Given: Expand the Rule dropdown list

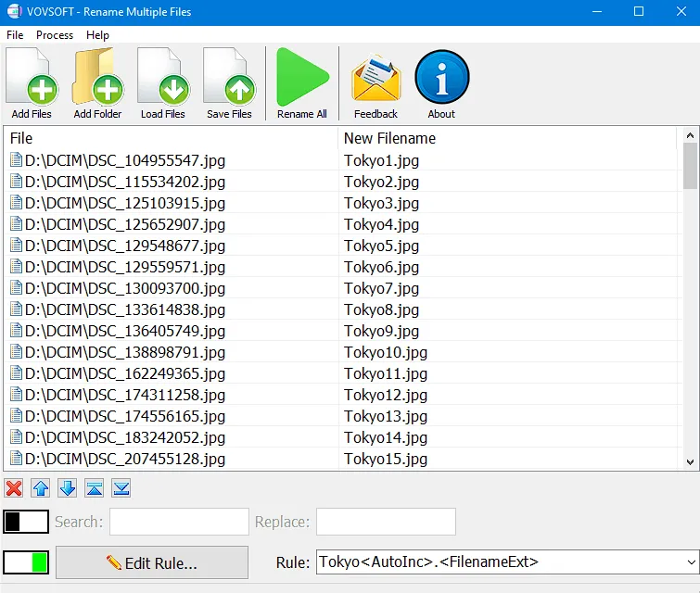Looking at the screenshot, I should pos(689,561).
